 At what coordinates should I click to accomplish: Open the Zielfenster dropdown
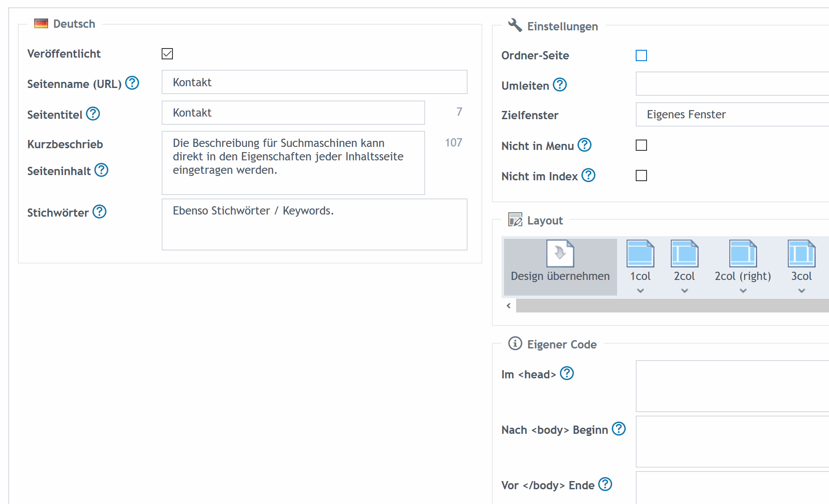732,114
